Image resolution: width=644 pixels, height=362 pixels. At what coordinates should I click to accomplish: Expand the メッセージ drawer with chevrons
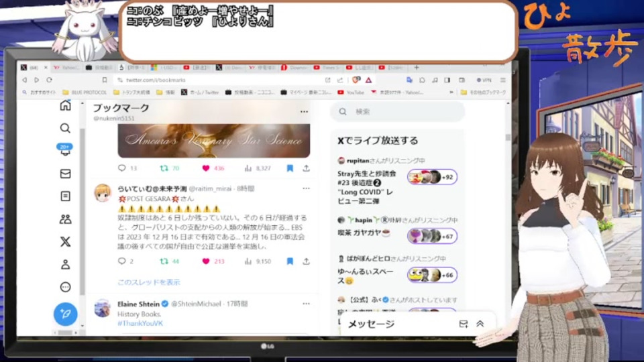coord(480,324)
